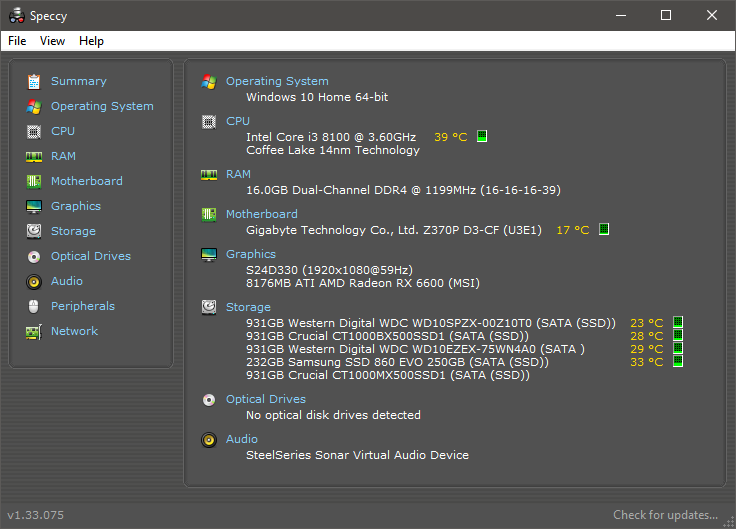Click the CPU temperature green indicator icon
Image resolution: width=736 pixels, height=529 pixels.
[x=482, y=136]
